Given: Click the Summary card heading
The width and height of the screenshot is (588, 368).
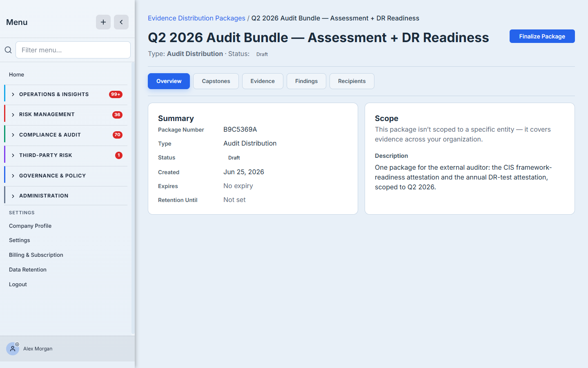Looking at the screenshot, I should [x=176, y=118].
